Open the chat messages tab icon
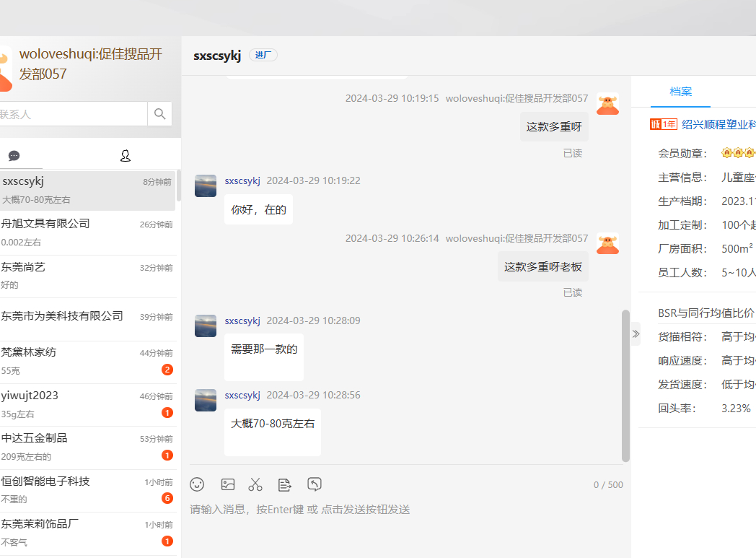The image size is (756, 558). (14, 156)
